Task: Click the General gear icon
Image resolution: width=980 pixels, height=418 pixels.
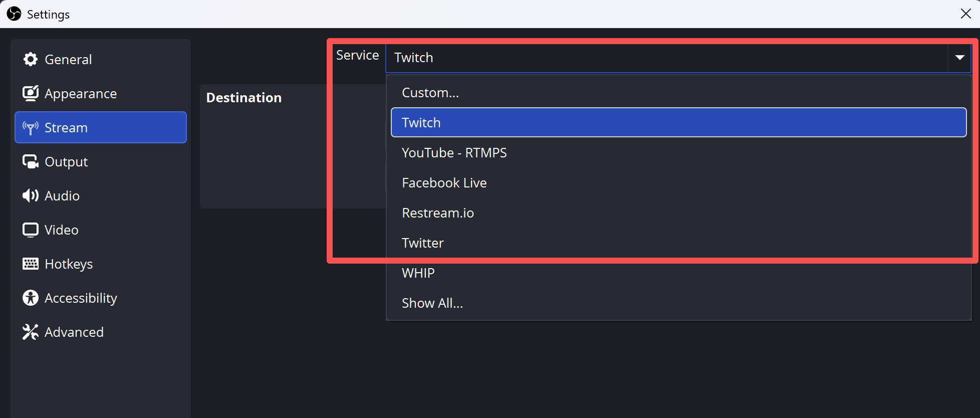Action: (31, 59)
